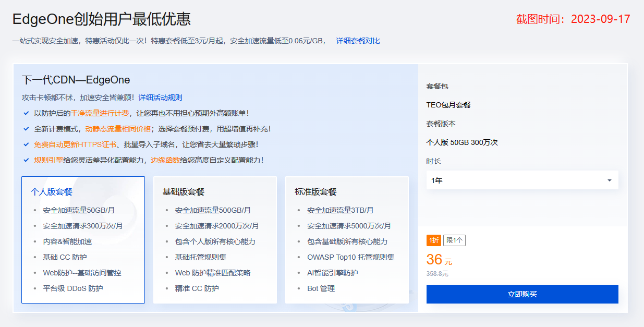Image resolution: width=644 pixels, height=327 pixels.
Task: Click the highlighted text 干净流量进行计费
Action: coord(100,113)
